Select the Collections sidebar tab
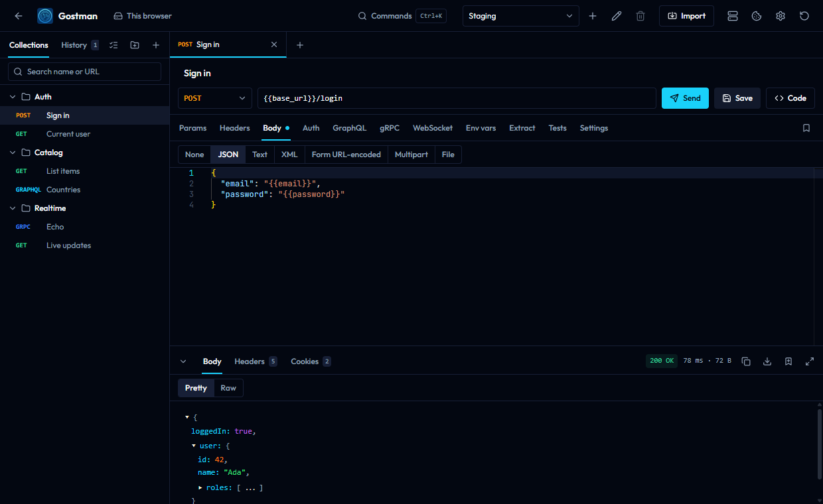 pyautogui.click(x=29, y=45)
